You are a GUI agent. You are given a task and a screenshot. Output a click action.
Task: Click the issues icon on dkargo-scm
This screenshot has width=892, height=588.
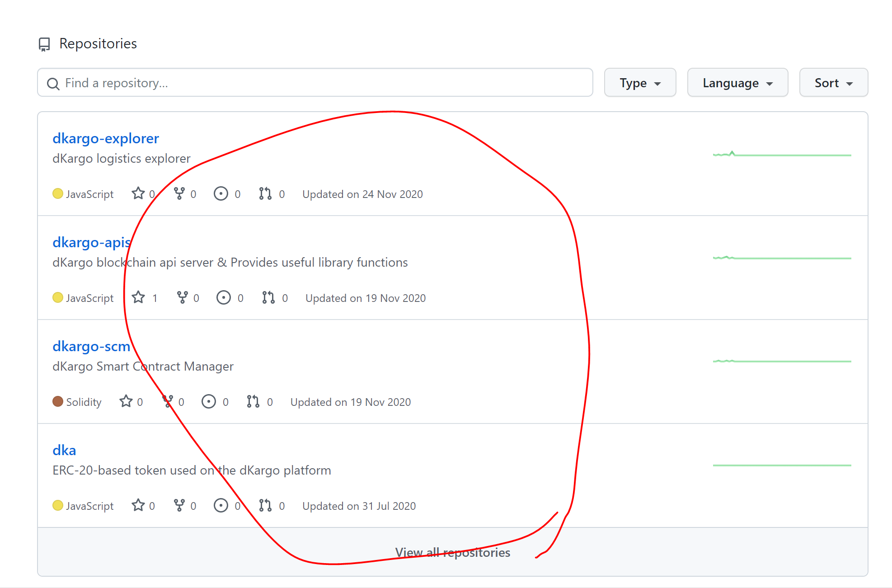pyautogui.click(x=209, y=402)
